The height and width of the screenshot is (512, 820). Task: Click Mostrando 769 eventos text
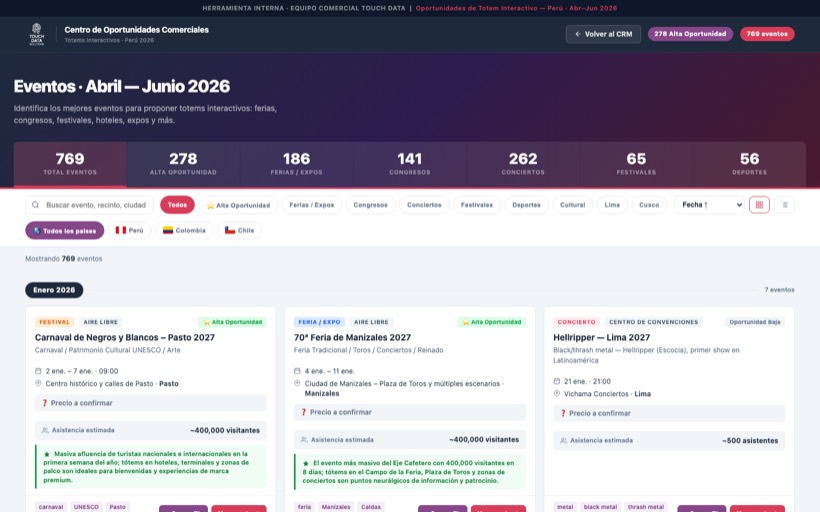coord(64,259)
